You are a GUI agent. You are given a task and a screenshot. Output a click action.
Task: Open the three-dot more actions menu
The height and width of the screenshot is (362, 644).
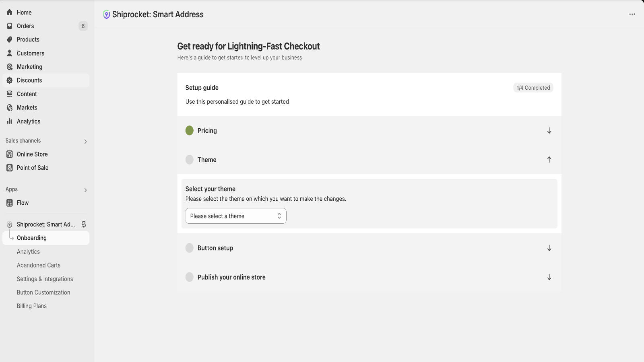click(x=632, y=14)
